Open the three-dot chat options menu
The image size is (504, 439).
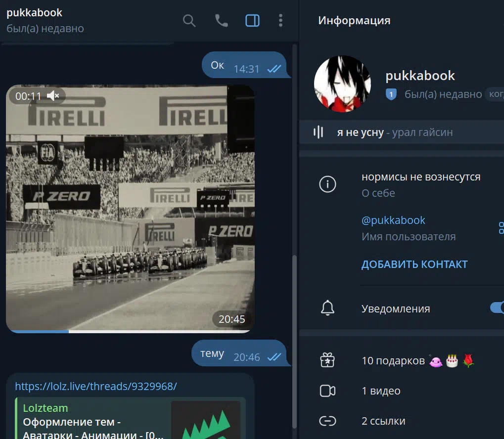(280, 21)
